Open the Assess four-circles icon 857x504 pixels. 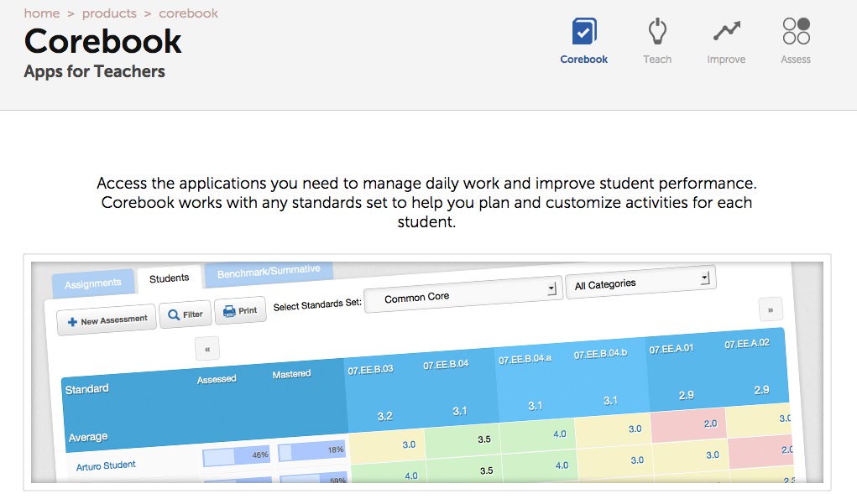(x=796, y=31)
